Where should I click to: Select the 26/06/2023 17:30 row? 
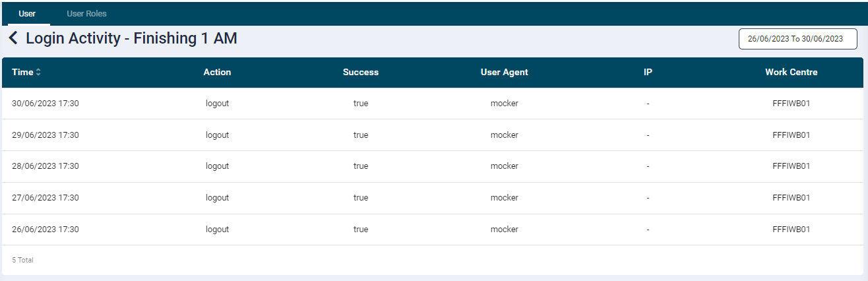pyautogui.click(x=46, y=230)
